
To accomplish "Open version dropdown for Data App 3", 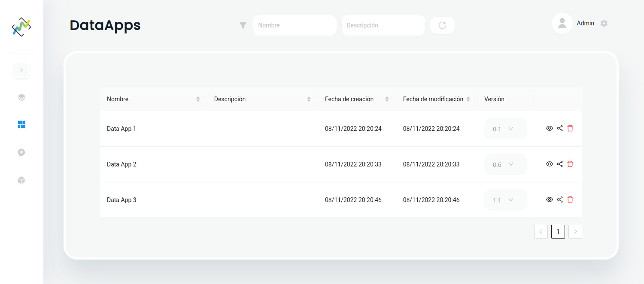I will [505, 200].
